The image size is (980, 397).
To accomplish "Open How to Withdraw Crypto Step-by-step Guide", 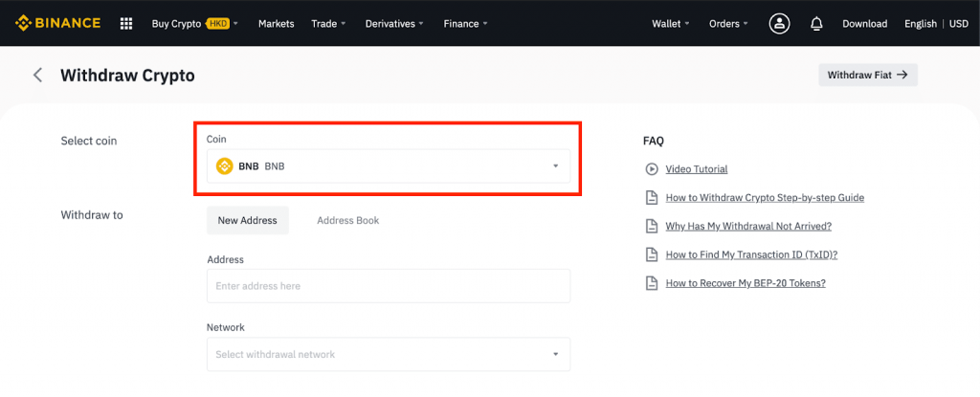I will point(765,198).
